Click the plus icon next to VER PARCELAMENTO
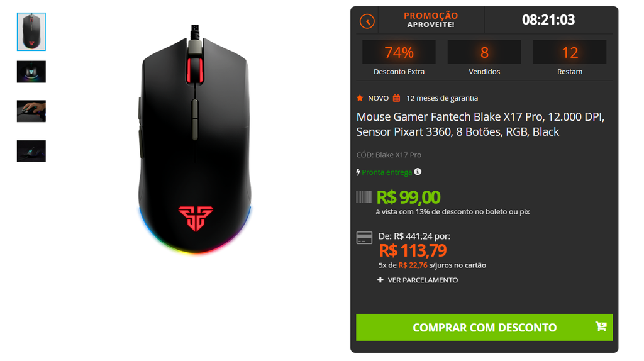This screenshot has width=644, height=361. 380,280
